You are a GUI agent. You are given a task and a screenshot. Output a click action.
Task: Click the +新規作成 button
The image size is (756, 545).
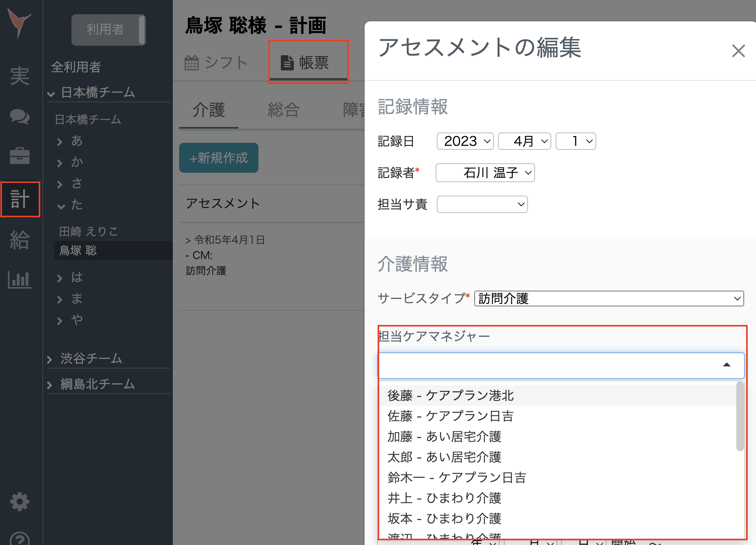(x=218, y=158)
